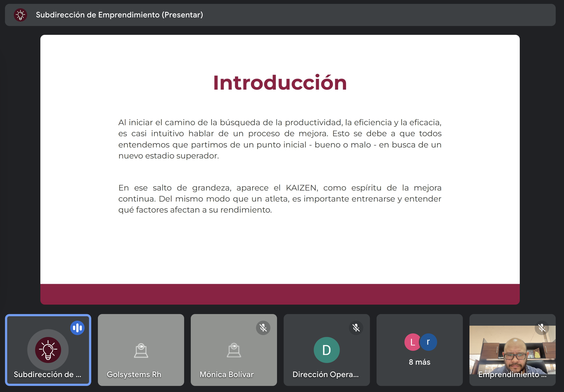
Task: Click the lightbulb avatar in the presentation header
Action: (x=20, y=15)
